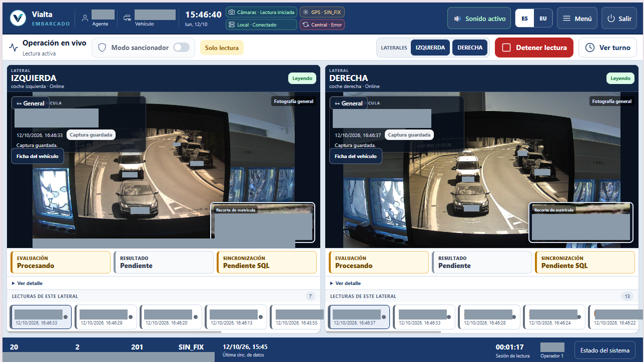
Task: Open Estado del sistema
Action: click(x=605, y=350)
